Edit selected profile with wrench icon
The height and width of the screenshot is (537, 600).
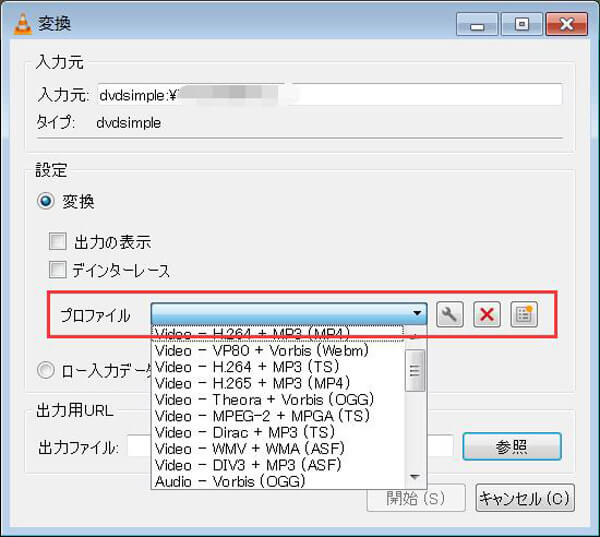click(x=450, y=315)
